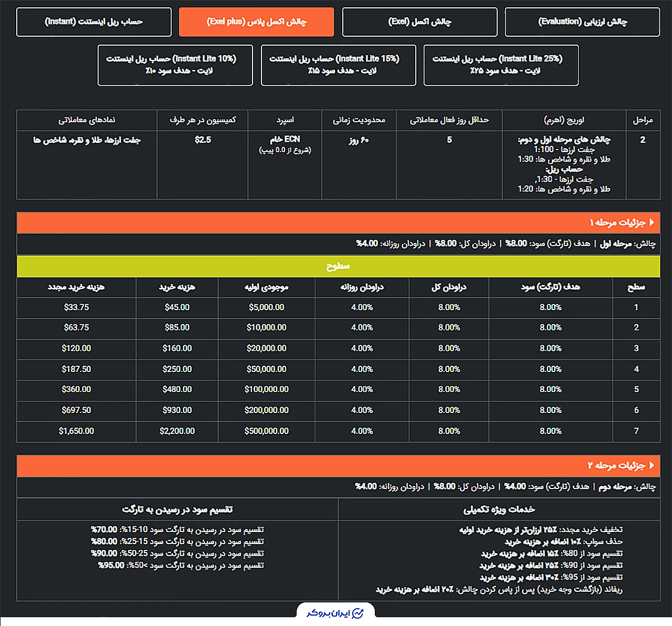Click the ریفاند refund service line
Viewport: 672px width, 626px height.
[499, 590]
